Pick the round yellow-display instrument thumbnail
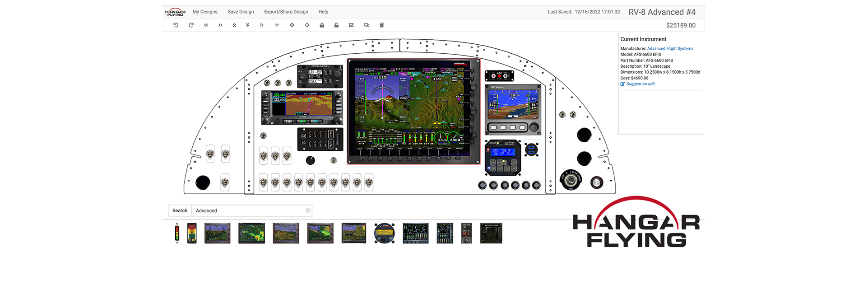Viewport: 868px width, 289px height. (x=385, y=233)
